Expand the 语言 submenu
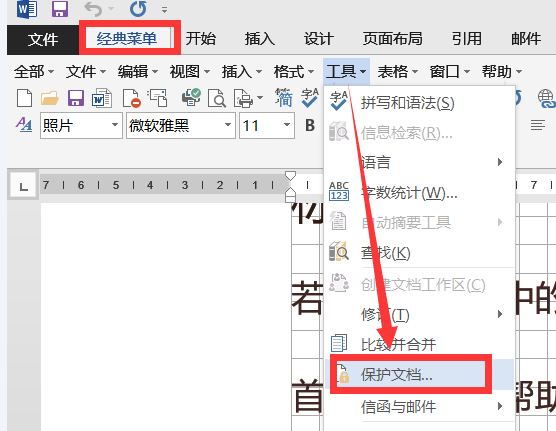 419,163
